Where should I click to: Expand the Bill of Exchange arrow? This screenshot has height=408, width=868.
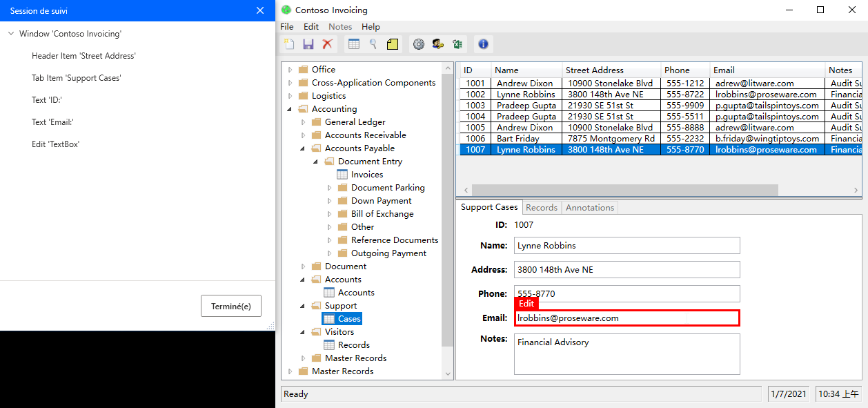329,214
